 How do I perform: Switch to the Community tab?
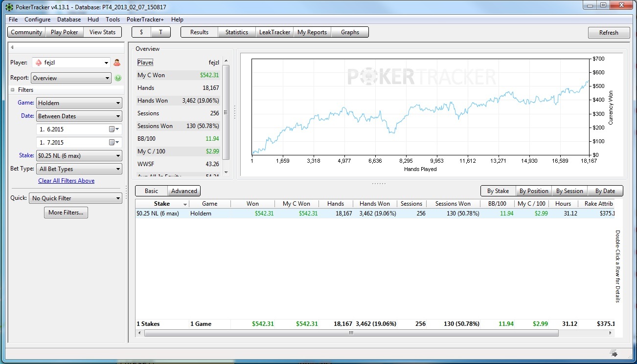[x=26, y=32]
